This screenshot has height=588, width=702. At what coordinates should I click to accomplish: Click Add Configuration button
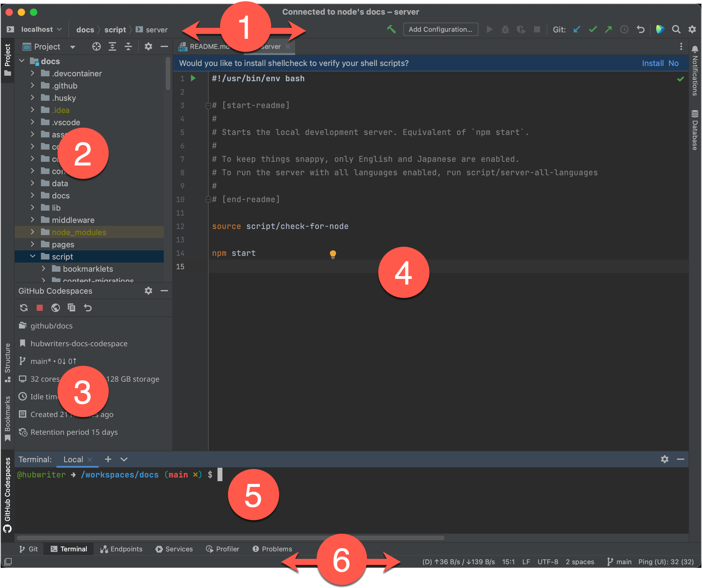pos(440,29)
